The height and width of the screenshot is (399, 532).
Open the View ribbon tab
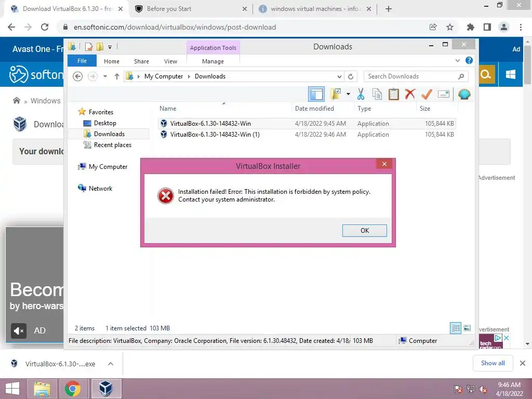point(170,61)
